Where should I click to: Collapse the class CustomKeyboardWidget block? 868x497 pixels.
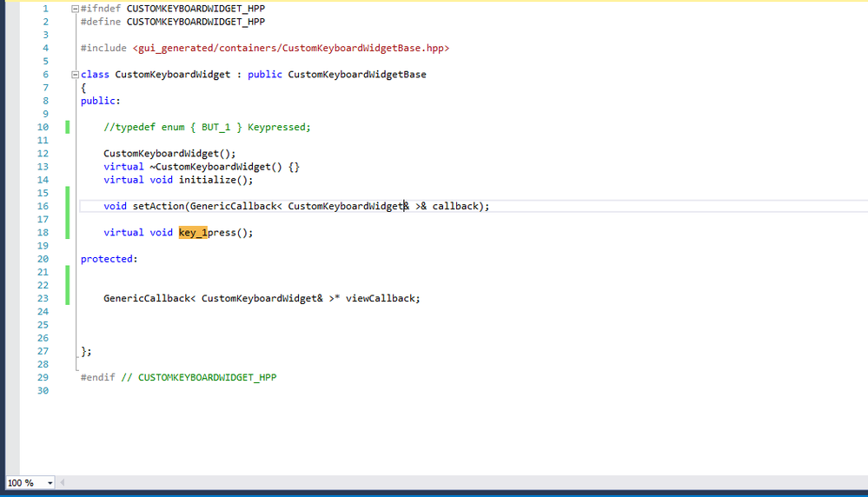(75, 75)
